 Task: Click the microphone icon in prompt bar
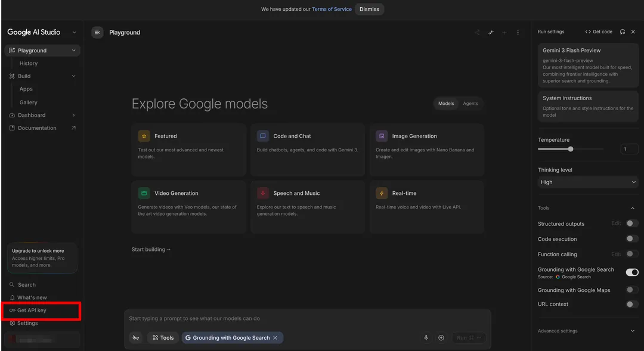click(x=426, y=337)
